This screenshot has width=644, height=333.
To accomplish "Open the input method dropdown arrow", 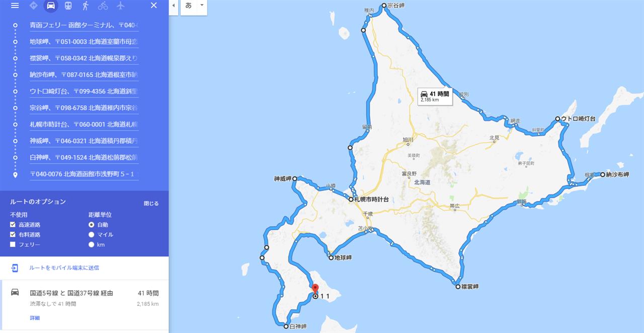I will coord(202,6).
